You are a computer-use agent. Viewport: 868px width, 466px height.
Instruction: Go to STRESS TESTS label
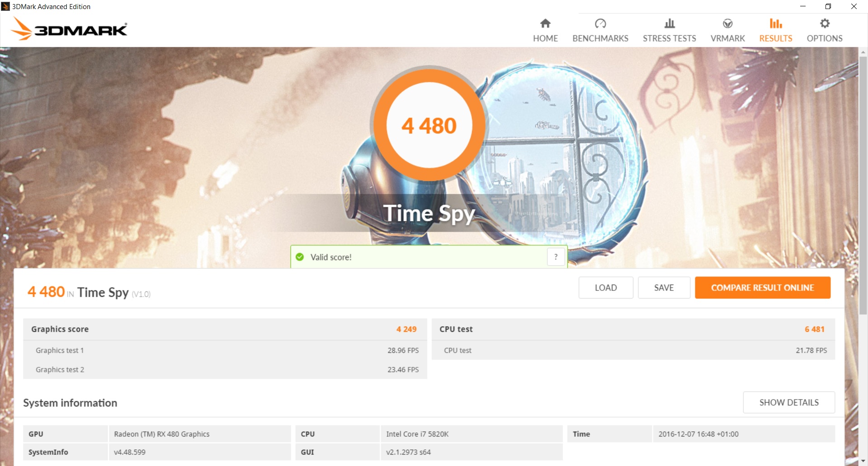point(670,38)
